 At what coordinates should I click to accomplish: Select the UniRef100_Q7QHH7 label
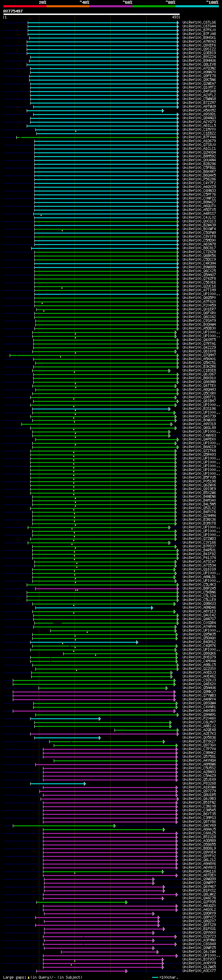pos(199,355)
